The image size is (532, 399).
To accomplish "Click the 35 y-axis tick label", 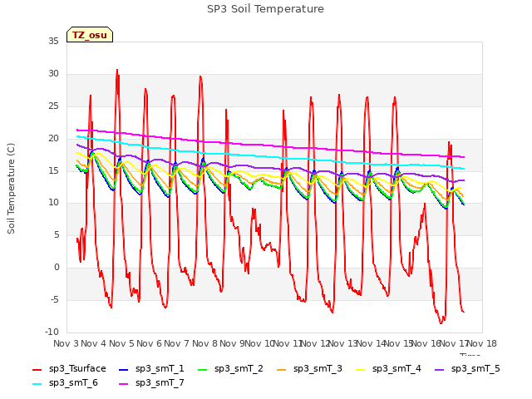I will click(x=53, y=42).
